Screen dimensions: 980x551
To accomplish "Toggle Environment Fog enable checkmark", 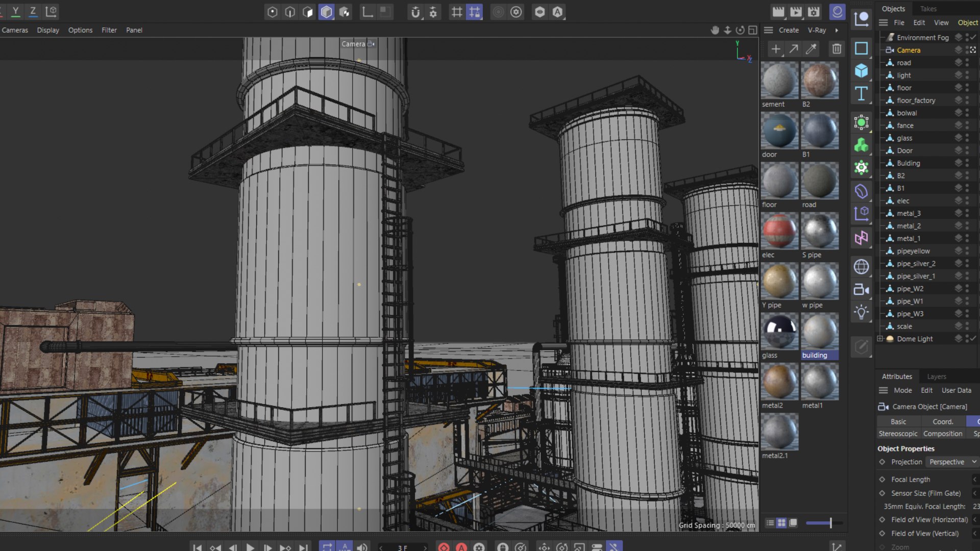I will coord(973,37).
